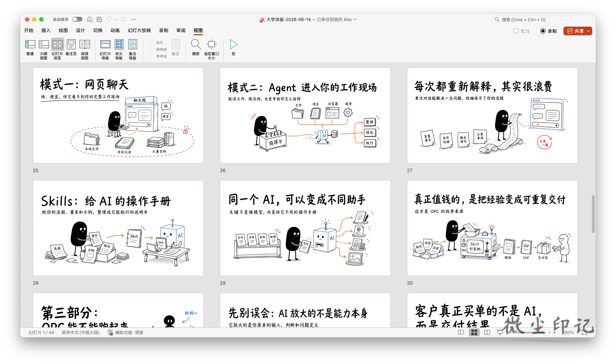Open 备注母版 notes master
616x364 pixels.
tap(133, 50)
